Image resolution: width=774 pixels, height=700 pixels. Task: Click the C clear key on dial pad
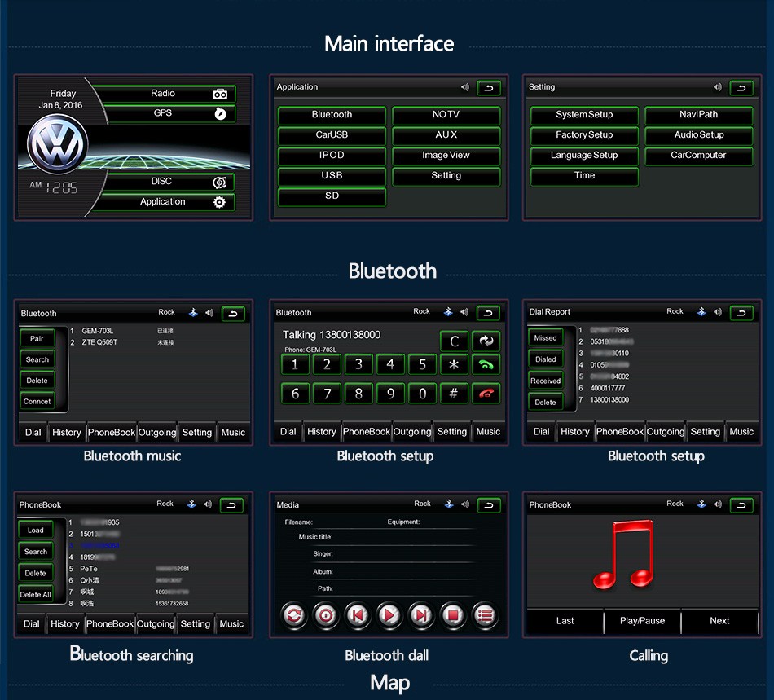tap(454, 341)
